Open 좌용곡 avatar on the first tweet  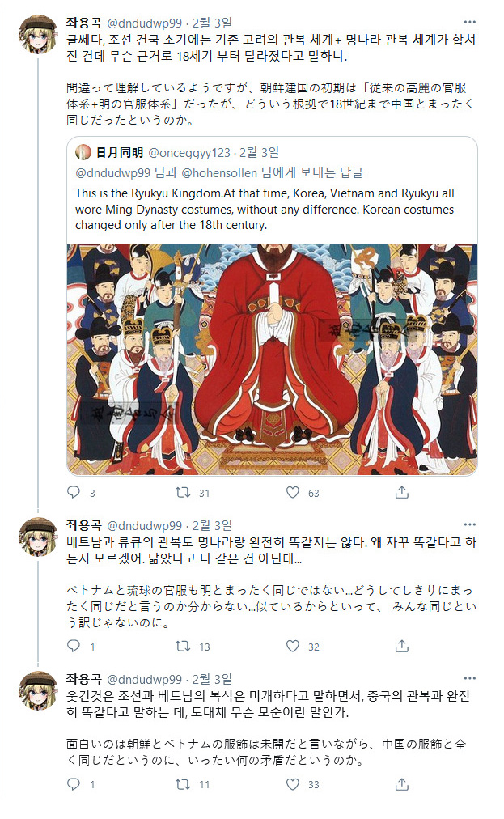[38, 35]
